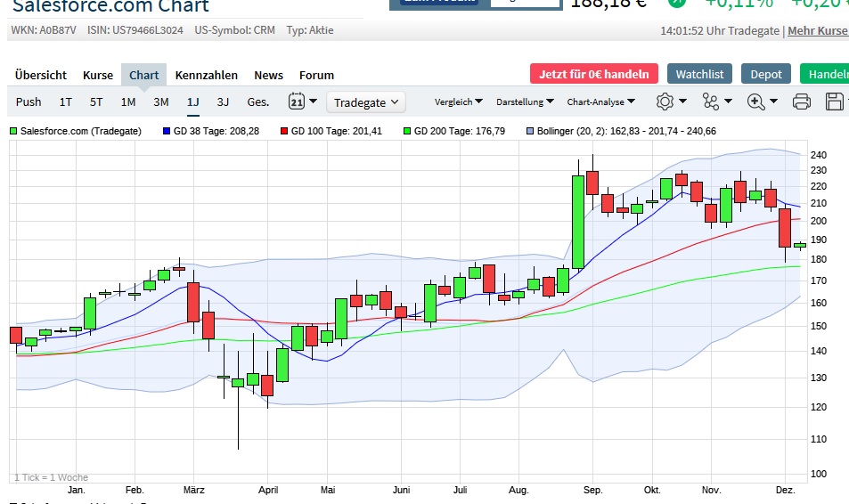Image resolution: width=849 pixels, height=504 pixels.
Task: Open the Tradegate exchange dropdown
Action: [366, 102]
